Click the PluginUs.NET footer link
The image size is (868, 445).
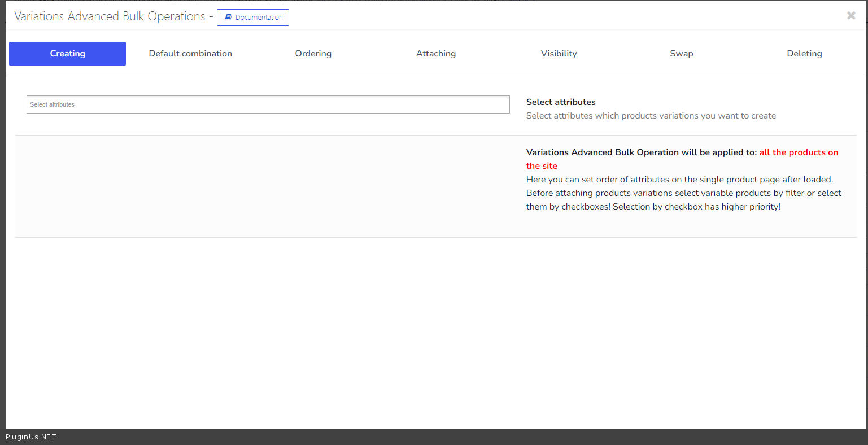click(x=31, y=437)
